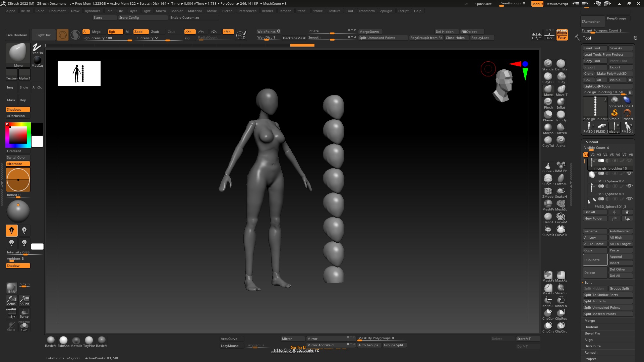Toggle Persp perspective view button
The height and width of the screenshot is (362, 644).
coord(562,35)
